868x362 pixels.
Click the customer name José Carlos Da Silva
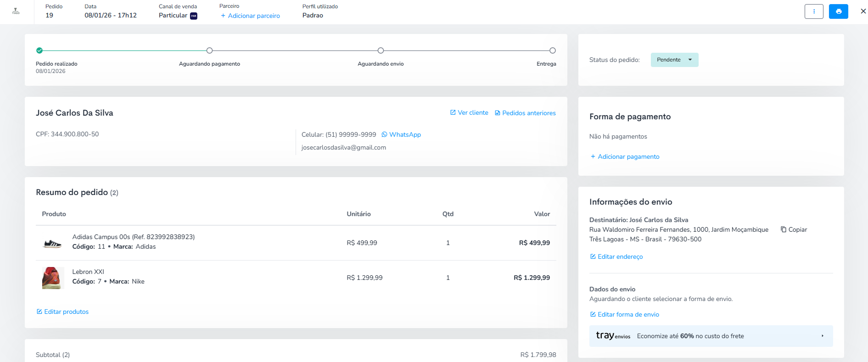click(74, 113)
